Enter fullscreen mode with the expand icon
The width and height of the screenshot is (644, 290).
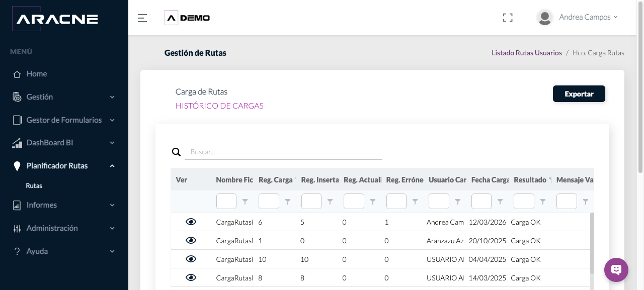click(x=508, y=18)
